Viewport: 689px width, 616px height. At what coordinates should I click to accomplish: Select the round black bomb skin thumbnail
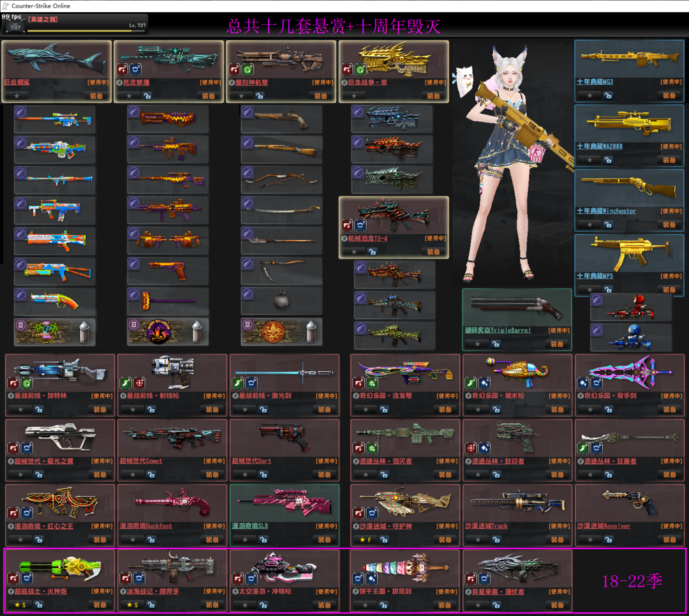[x=281, y=301]
